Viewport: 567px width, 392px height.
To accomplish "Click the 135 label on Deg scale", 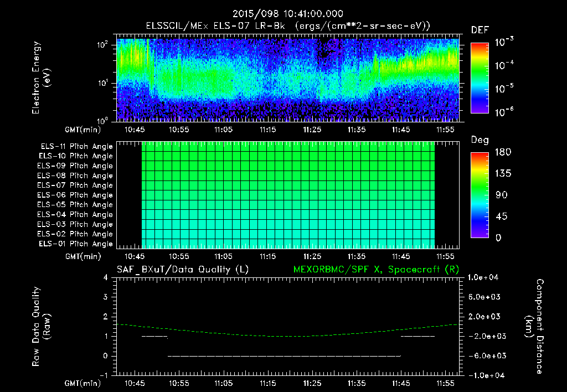I will coord(503,173).
